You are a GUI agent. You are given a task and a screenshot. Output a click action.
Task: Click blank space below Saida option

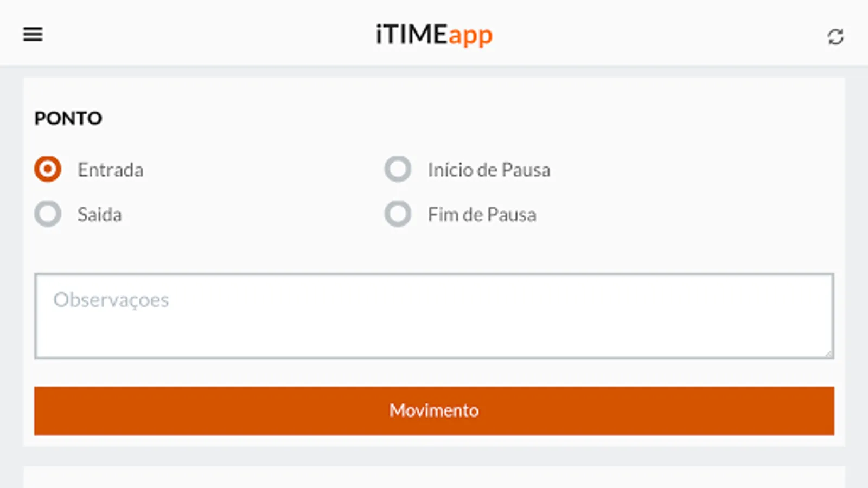(x=163, y=249)
